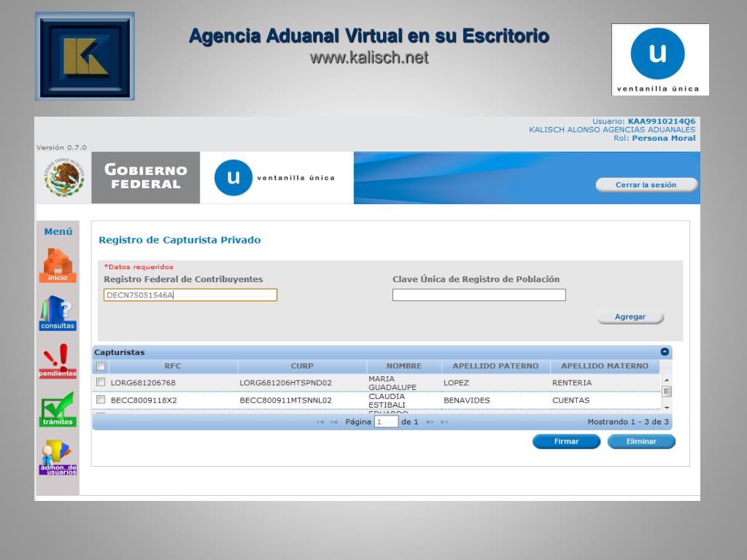Click the large ventanilla única logo in the slide header
747x560 pixels.
[x=659, y=60]
